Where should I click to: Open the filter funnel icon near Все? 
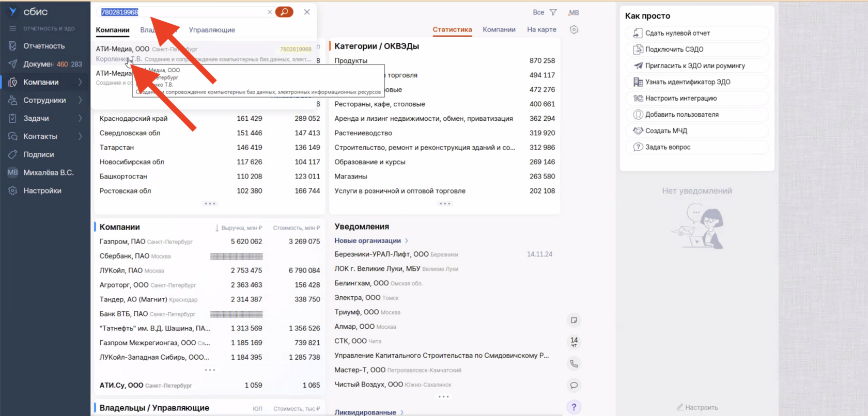[x=553, y=12]
